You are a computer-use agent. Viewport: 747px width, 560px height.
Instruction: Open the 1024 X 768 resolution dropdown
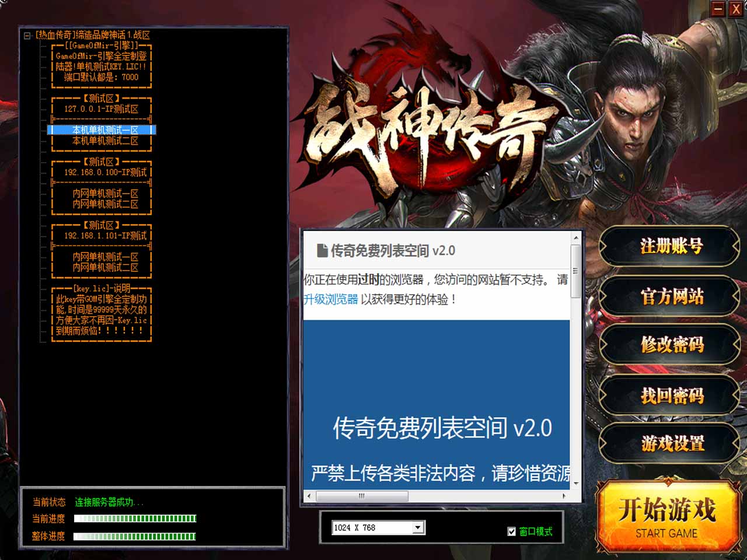click(x=418, y=528)
